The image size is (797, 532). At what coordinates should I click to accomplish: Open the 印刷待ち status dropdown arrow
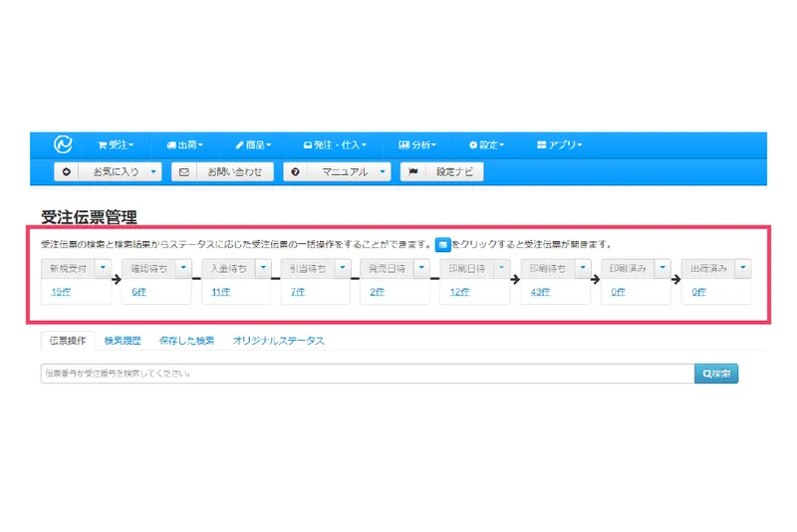point(583,268)
